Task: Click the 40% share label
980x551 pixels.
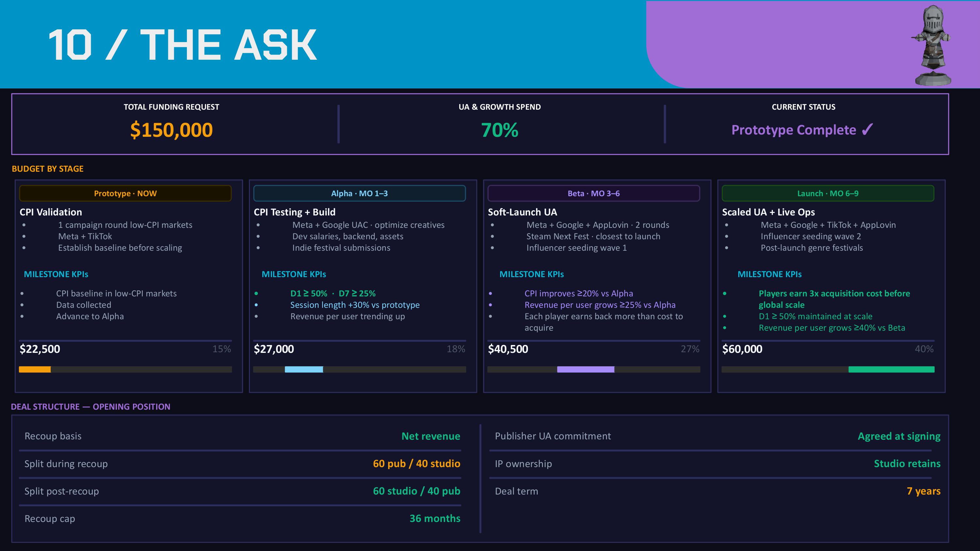Action: pyautogui.click(x=924, y=349)
